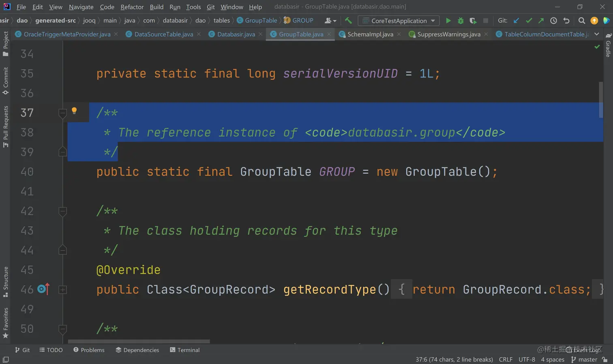Open the Favorites tool window
Image resolution: width=613 pixels, height=364 pixels.
pyautogui.click(x=6, y=323)
